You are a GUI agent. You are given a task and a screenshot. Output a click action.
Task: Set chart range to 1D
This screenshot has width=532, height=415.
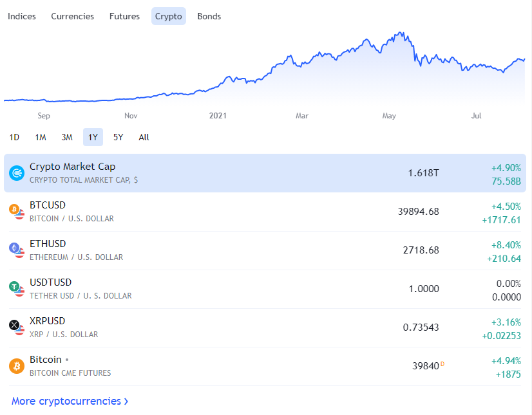[x=14, y=137]
